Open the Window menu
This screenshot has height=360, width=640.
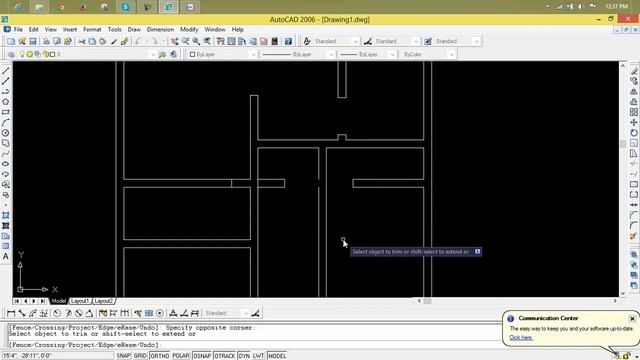[215, 29]
